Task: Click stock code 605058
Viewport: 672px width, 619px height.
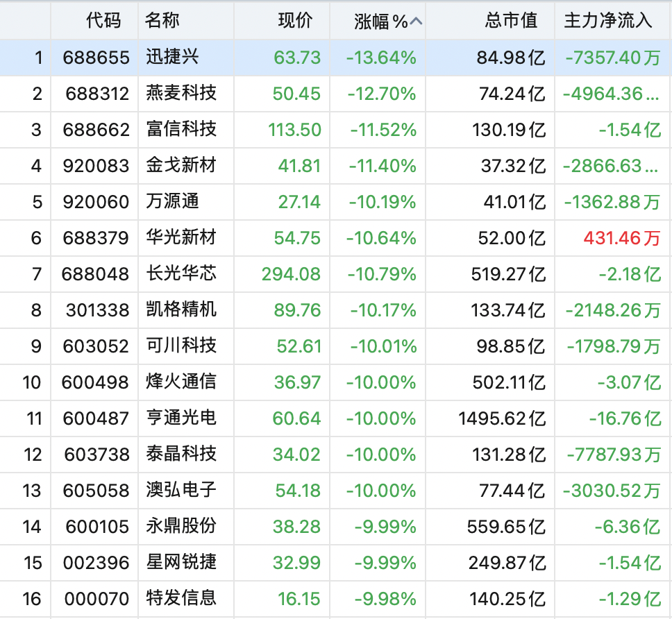Action: click(x=96, y=491)
